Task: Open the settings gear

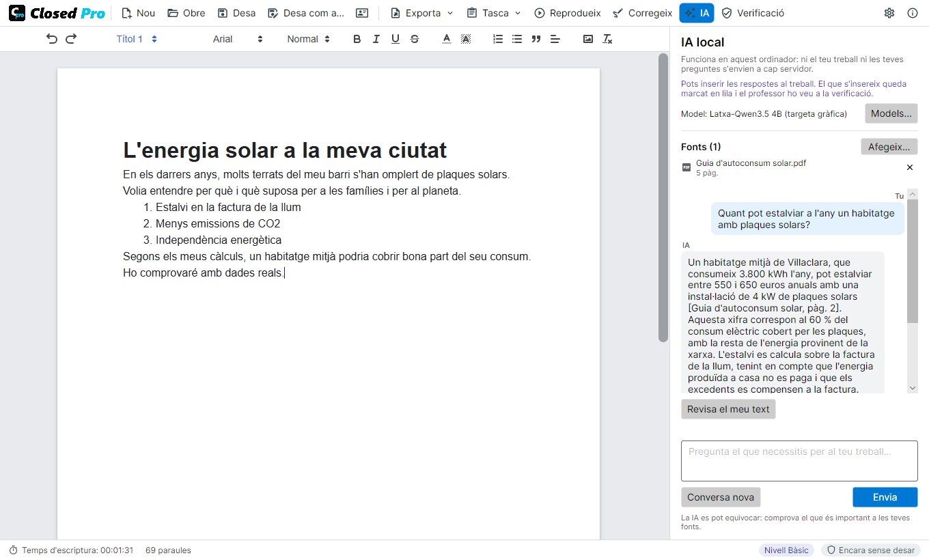Action: (x=889, y=13)
